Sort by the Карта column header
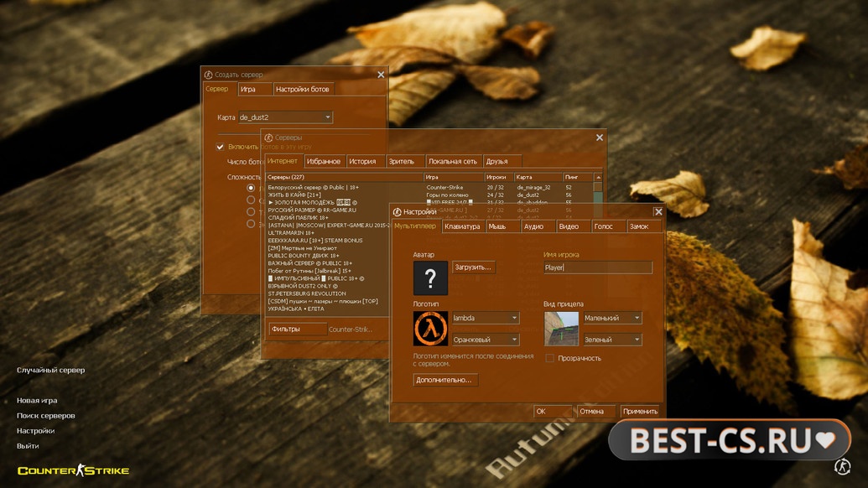This screenshot has height=488, width=868. point(538,177)
